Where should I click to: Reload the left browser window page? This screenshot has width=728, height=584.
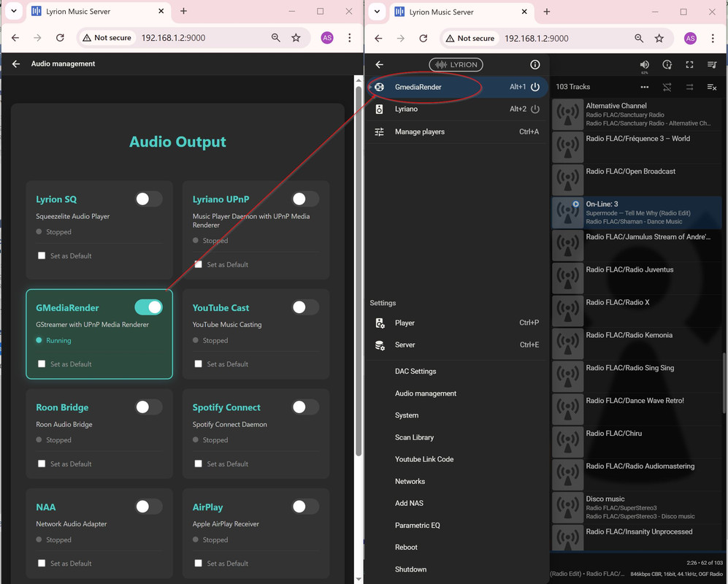pos(60,38)
